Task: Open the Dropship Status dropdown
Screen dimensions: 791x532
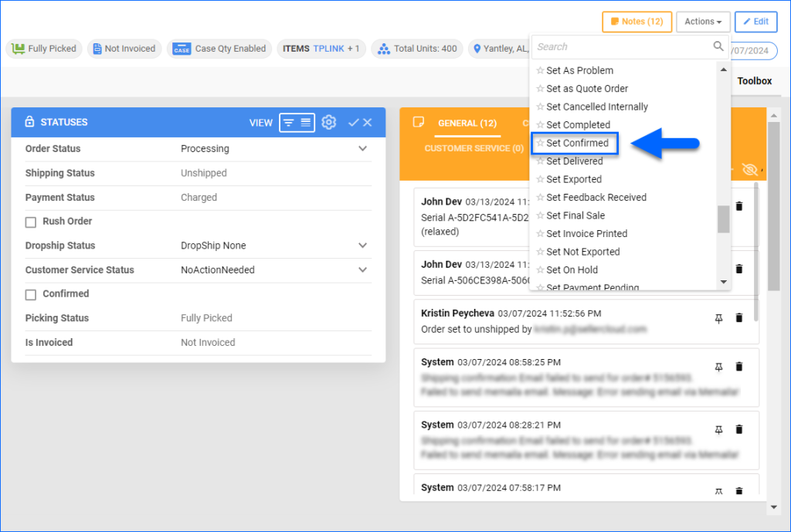Action: (362, 245)
